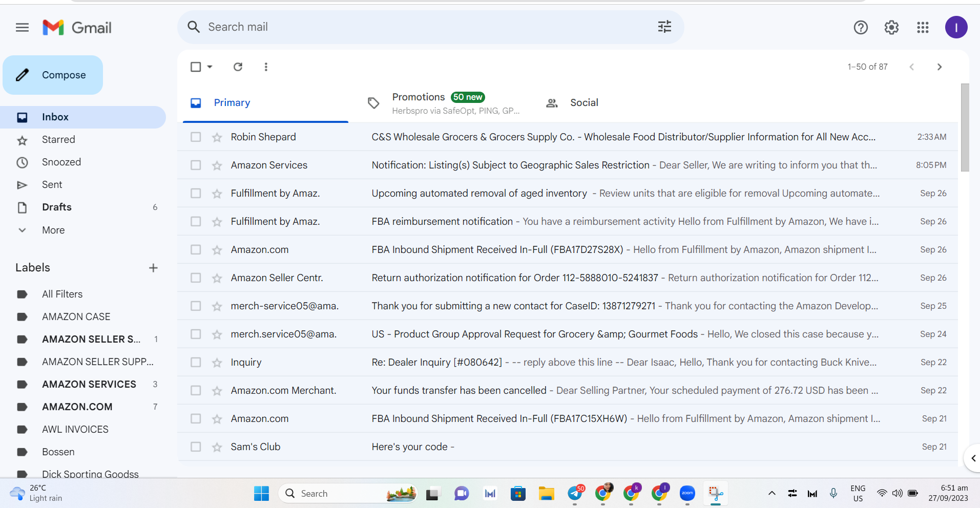980x508 pixels.
Task: Open Microsoft Store from the taskbar
Action: coord(518,494)
